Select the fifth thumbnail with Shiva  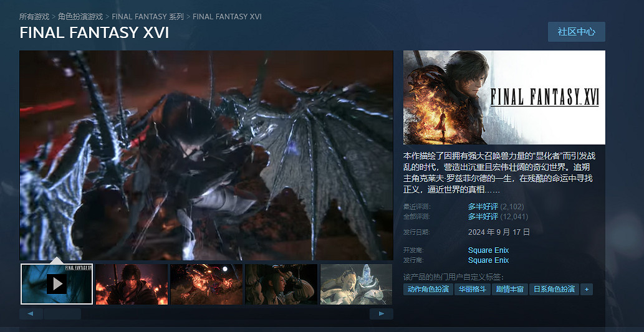click(x=356, y=284)
